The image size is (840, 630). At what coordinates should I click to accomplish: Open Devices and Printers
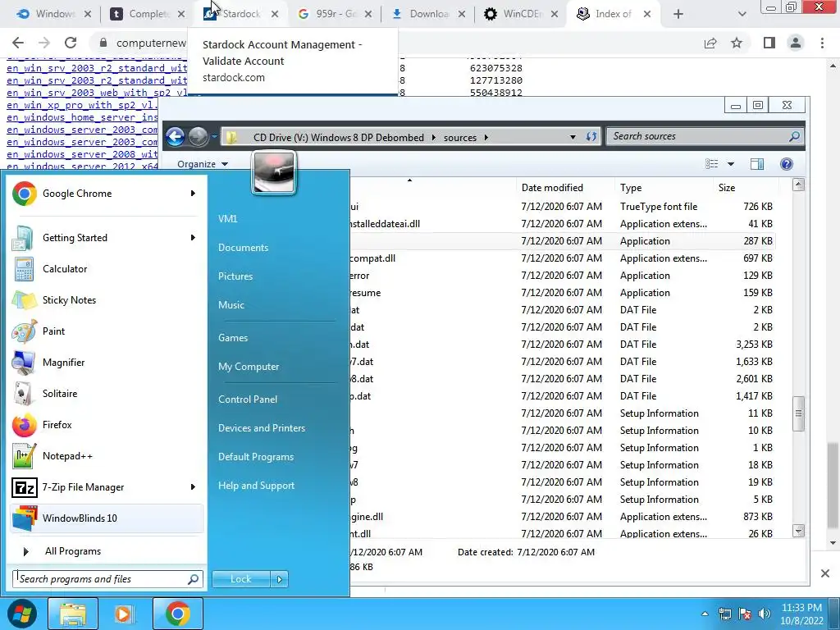point(262,428)
